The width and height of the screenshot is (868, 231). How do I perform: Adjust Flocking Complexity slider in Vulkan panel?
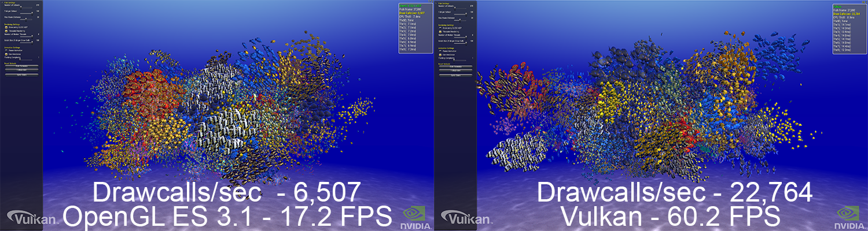click(459, 60)
